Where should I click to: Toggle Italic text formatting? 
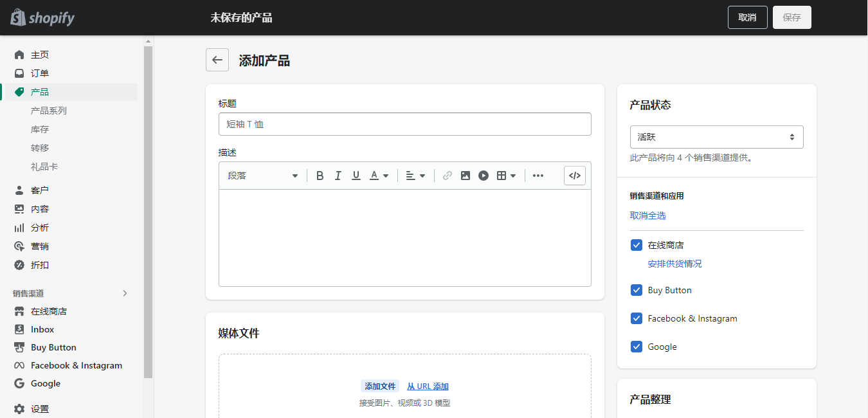[338, 176]
